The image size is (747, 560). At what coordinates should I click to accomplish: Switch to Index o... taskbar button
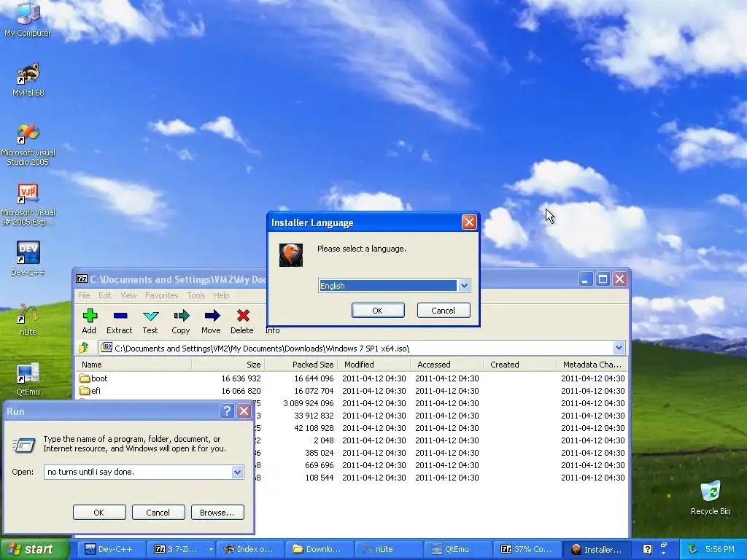(250, 550)
